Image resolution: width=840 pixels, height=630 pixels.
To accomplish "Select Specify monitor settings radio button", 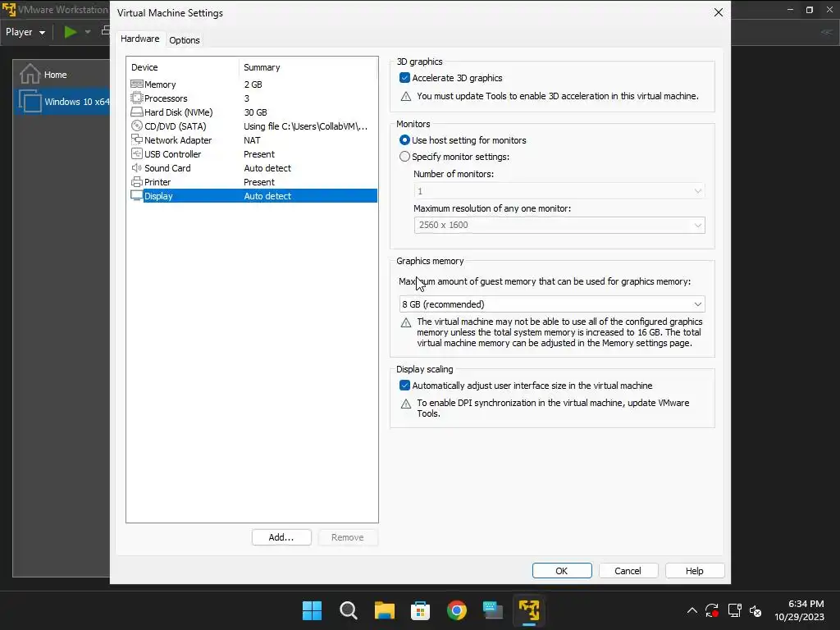I will pyautogui.click(x=405, y=157).
